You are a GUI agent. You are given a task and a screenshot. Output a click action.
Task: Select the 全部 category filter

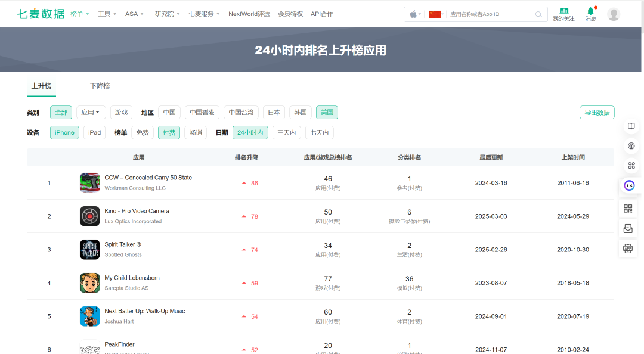tap(61, 112)
